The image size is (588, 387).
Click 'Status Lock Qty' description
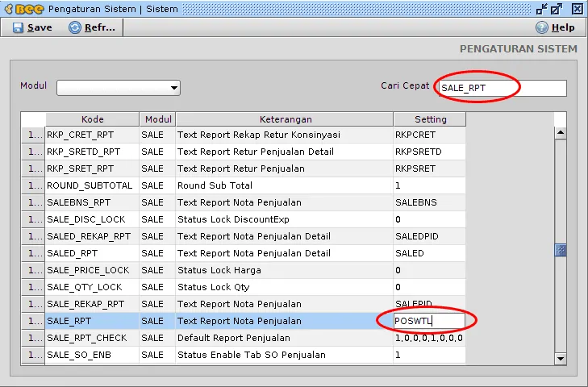pyautogui.click(x=214, y=287)
